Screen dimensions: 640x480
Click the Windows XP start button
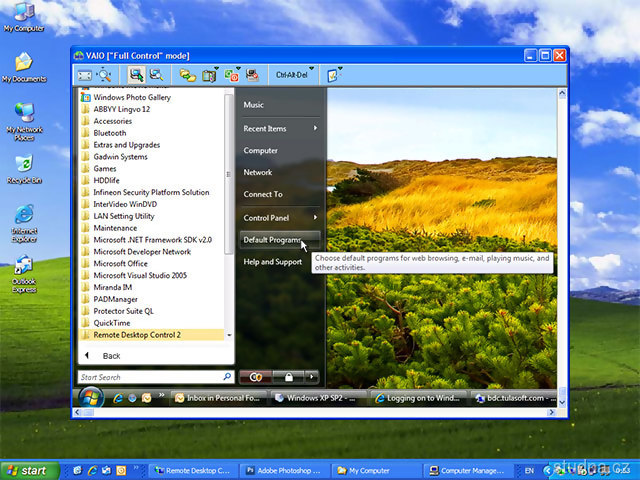28,469
